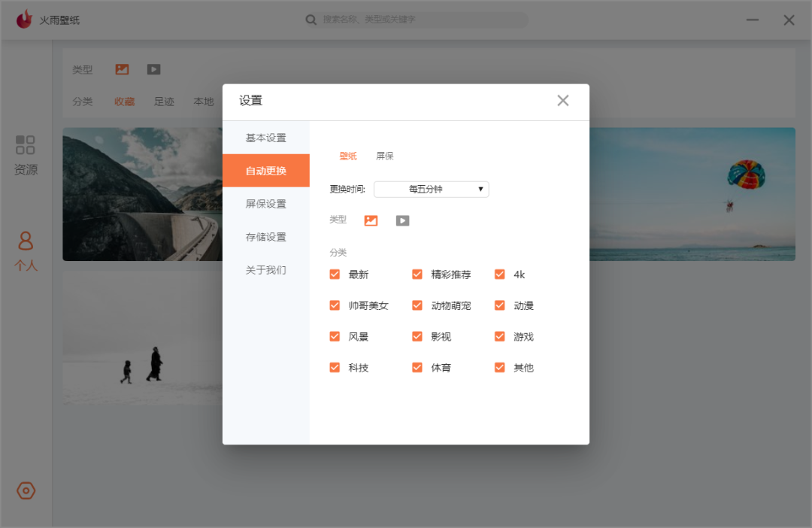This screenshot has width=812, height=528.
Task: Toggle the 帅哥美女 checkbox
Action: pyautogui.click(x=335, y=305)
